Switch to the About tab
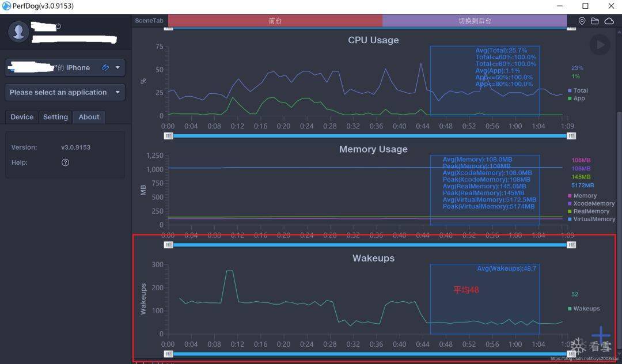Viewport: 622px width, 364px height. click(89, 117)
